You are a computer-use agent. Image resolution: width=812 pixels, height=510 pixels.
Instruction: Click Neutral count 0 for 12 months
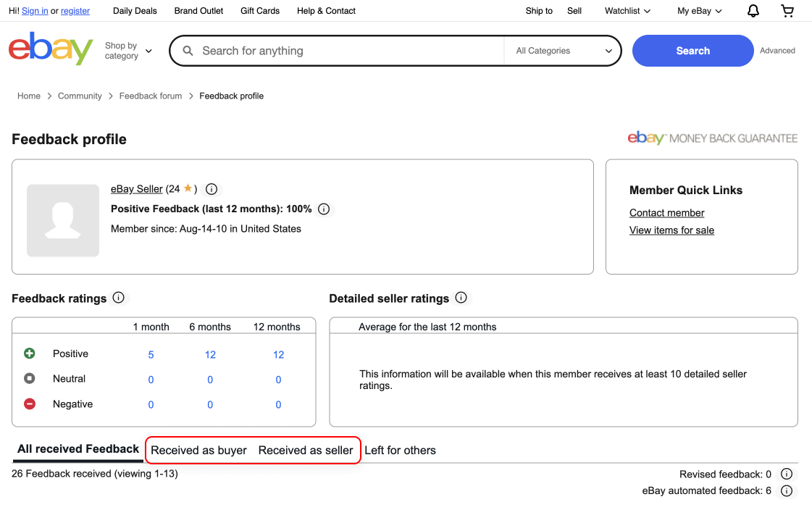tap(279, 380)
